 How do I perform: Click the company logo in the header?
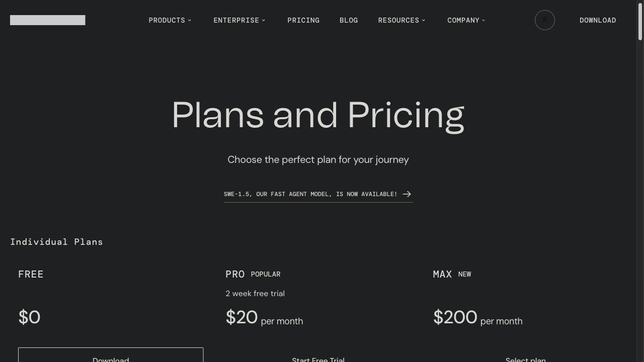pos(47,20)
